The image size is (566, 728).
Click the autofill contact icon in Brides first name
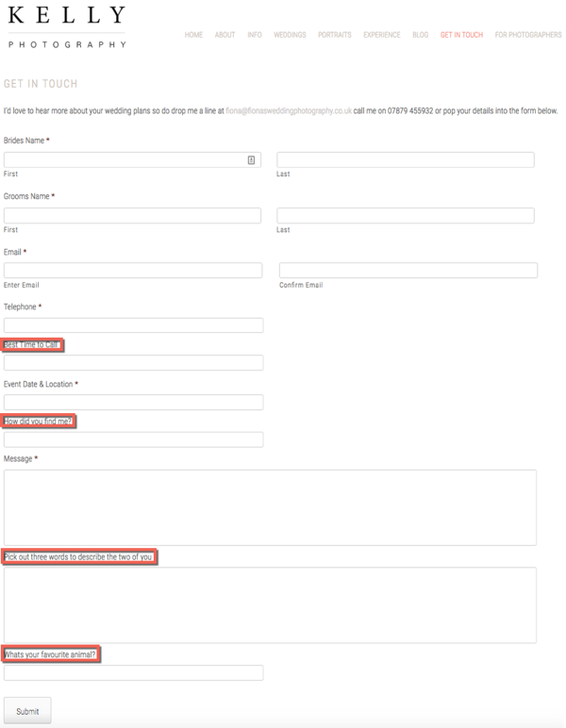pos(251,159)
